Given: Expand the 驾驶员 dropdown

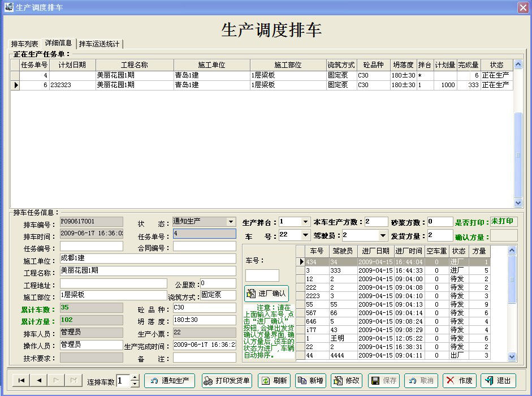Looking at the screenshot, I should tap(383, 235).
